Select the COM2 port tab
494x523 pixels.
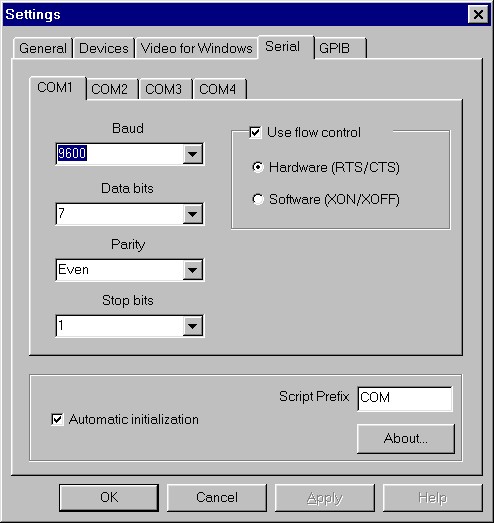[x=110, y=89]
